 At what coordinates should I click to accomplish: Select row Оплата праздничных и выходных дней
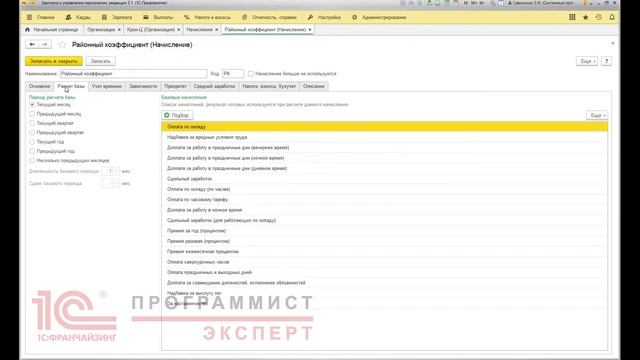click(384, 272)
